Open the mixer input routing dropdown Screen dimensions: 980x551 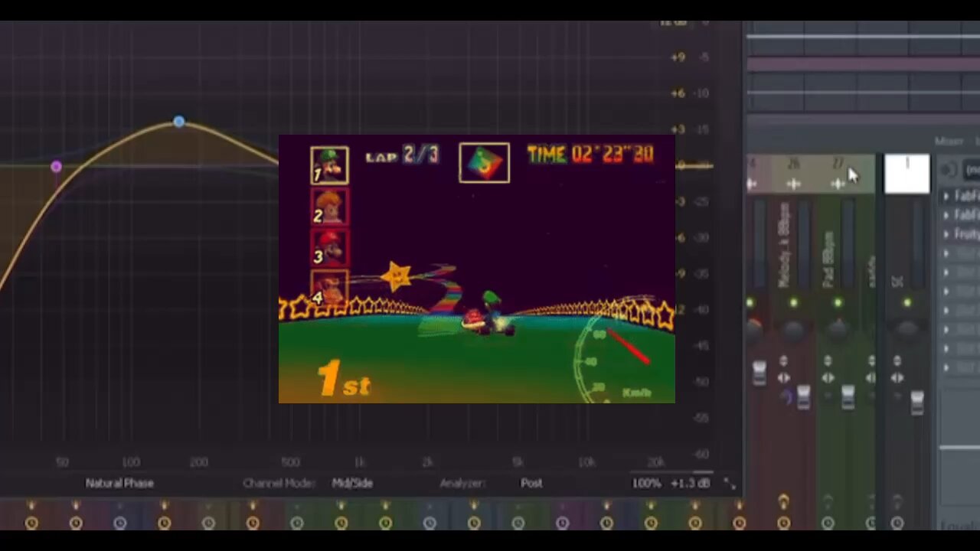[972, 170]
